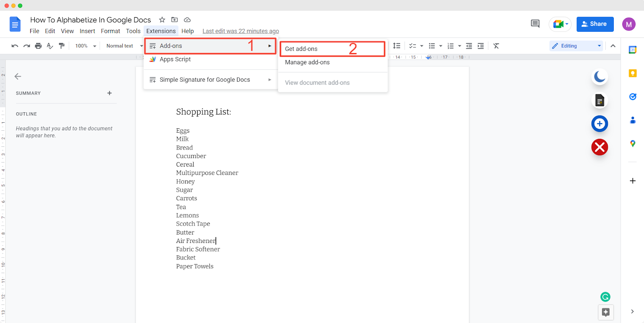Open the Google Calendar side panel
644x323 pixels.
(633, 50)
